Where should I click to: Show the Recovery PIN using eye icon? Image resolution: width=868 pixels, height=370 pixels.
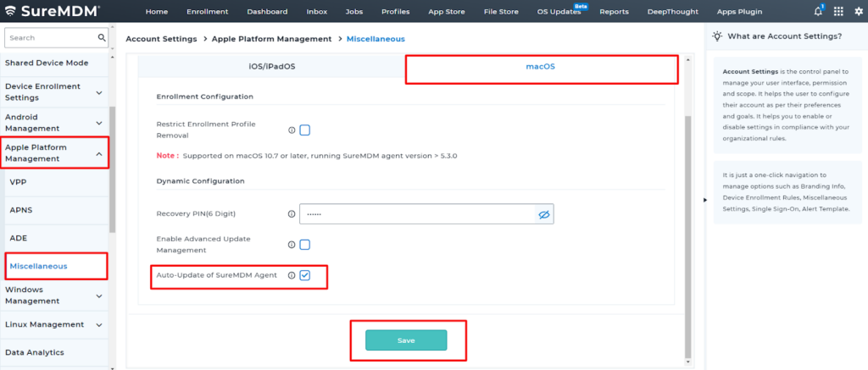pos(544,215)
